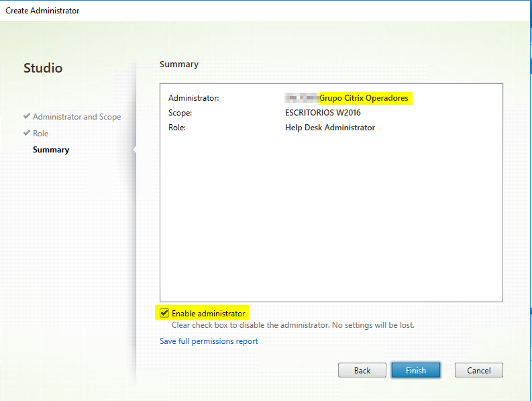Click the Create Administrator window title
The height and width of the screenshot is (401, 532).
pos(42,11)
